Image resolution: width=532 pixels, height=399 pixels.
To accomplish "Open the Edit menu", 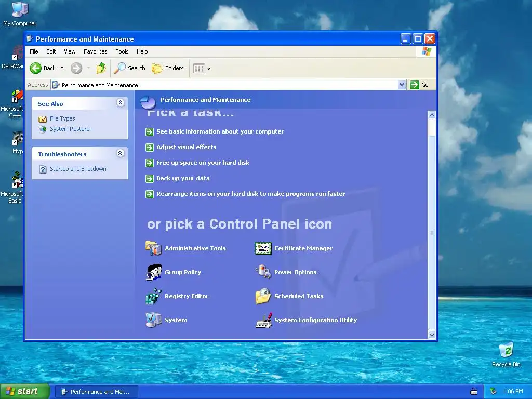I will click(51, 51).
